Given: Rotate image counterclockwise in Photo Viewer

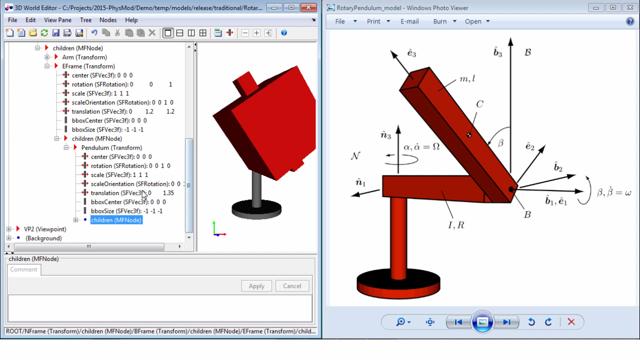Looking at the screenshot, I should (531, 322).
